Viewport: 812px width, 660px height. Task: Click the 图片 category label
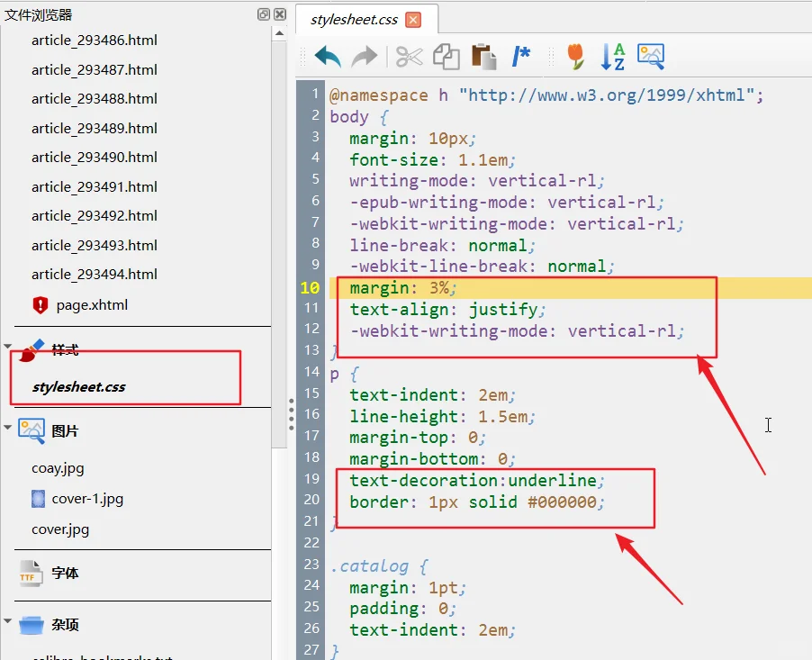(65, 431)
